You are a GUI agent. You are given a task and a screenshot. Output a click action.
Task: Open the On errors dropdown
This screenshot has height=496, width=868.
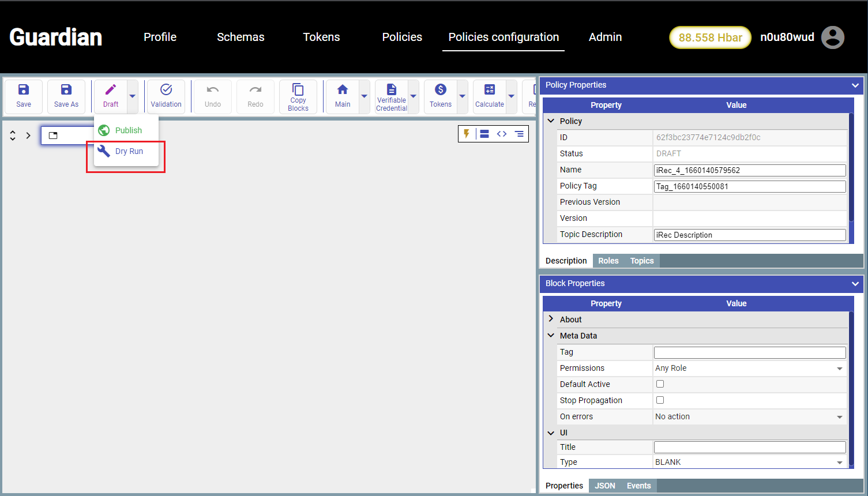(x=750, y=416)
